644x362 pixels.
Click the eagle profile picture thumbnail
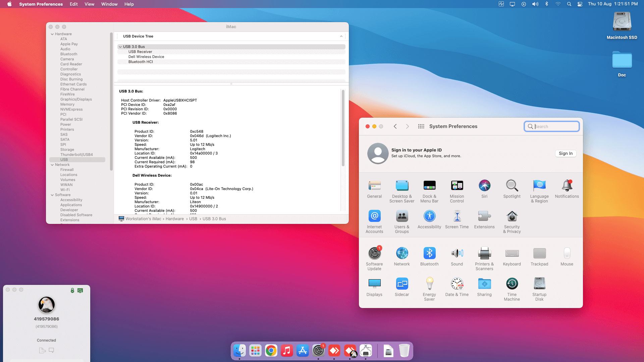click(x=47, y=305)
